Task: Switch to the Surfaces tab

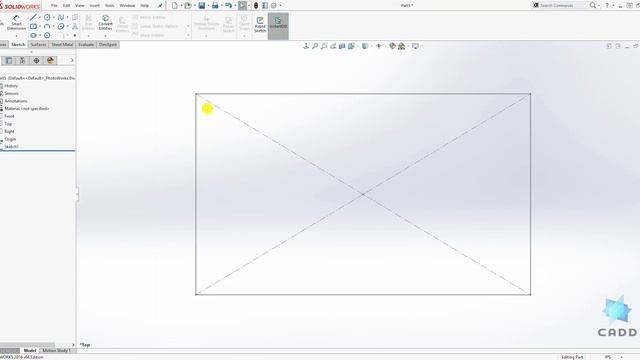Action: pos(38,44)
